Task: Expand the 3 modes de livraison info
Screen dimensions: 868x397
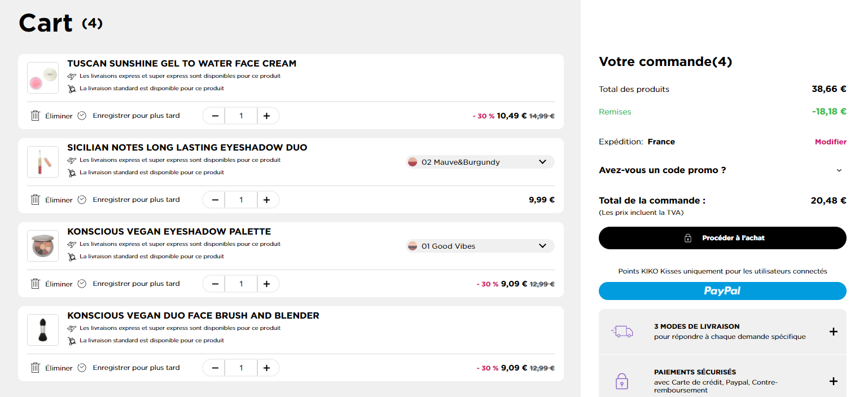Action: [833, 332]
